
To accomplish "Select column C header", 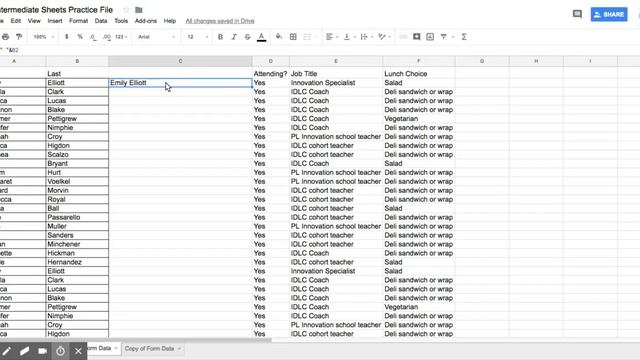I will click(180, 61).
